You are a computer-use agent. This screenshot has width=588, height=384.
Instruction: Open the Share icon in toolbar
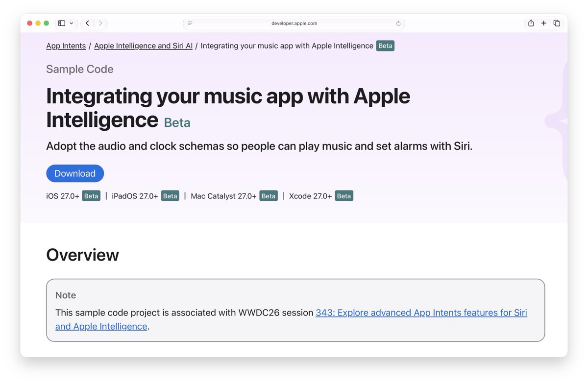click(x=531, y=23)
